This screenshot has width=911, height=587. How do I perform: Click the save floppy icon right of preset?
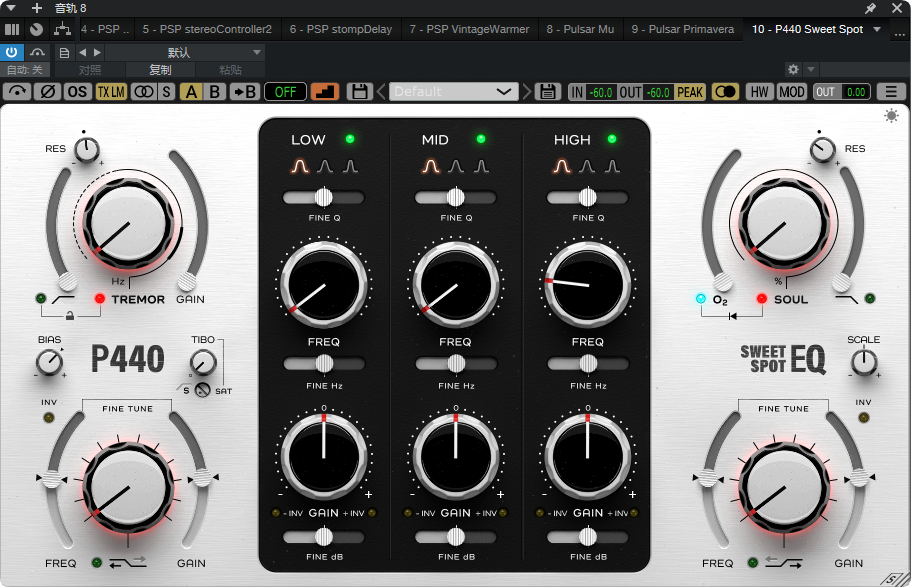(547, 92)
